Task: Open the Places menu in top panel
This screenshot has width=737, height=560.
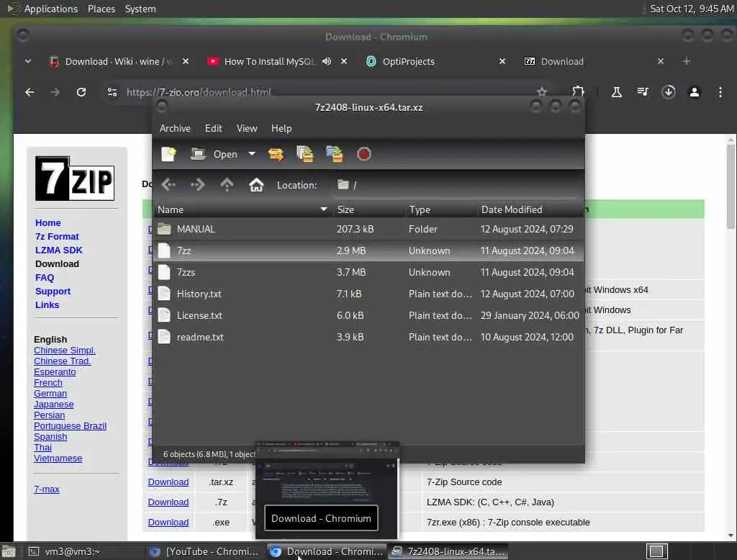Action: (x=101, y=9)
